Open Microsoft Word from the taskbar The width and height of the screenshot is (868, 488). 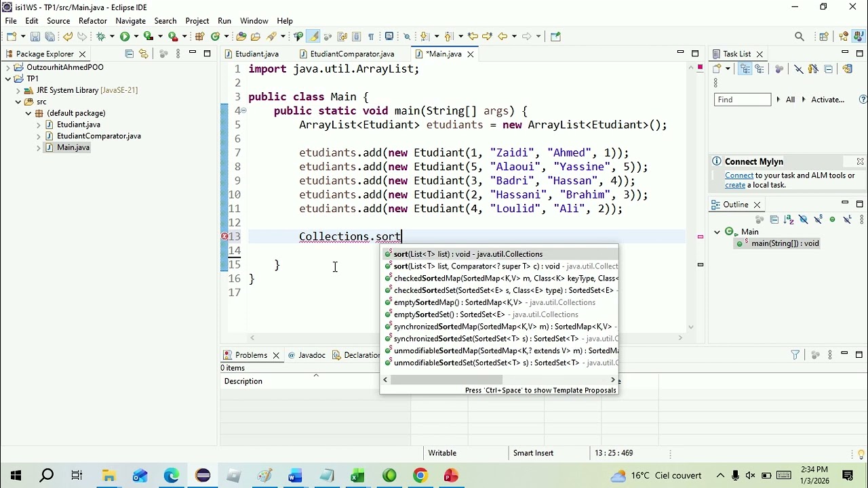point(295,476)
